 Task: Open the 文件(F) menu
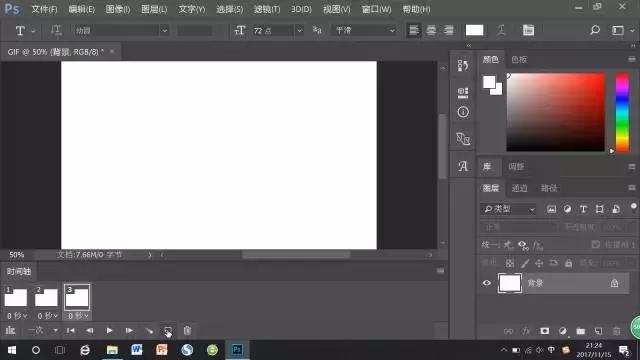pos(44,9)
